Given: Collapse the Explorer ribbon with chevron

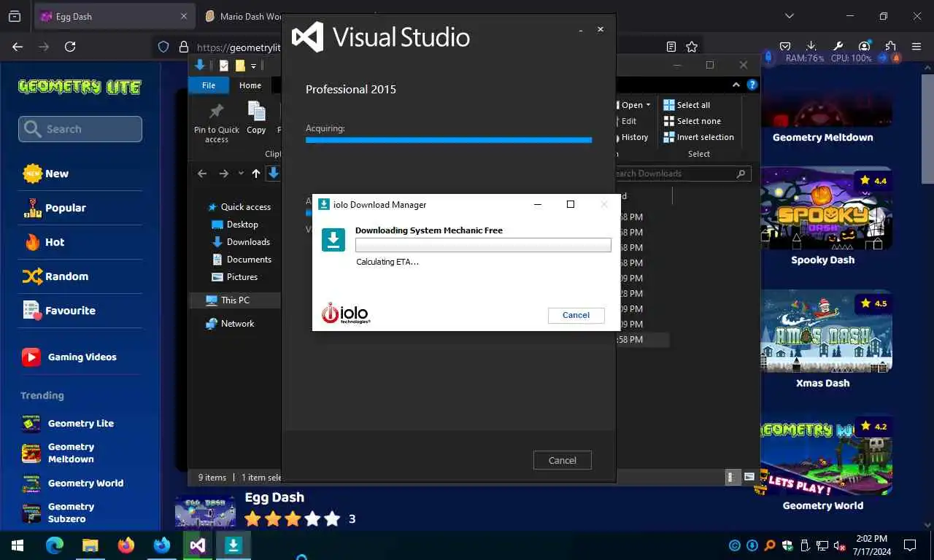Looking at the screenshot, I should pos(736,85).
